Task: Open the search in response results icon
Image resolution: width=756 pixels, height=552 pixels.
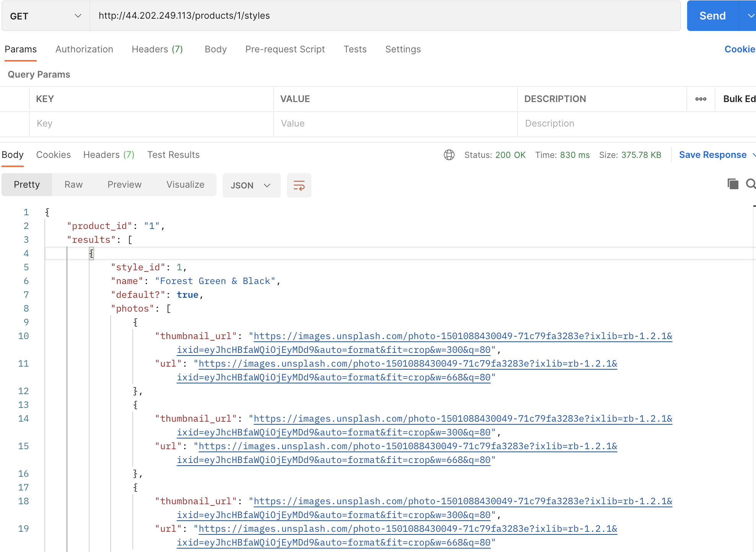Action: tap(751, 184)
